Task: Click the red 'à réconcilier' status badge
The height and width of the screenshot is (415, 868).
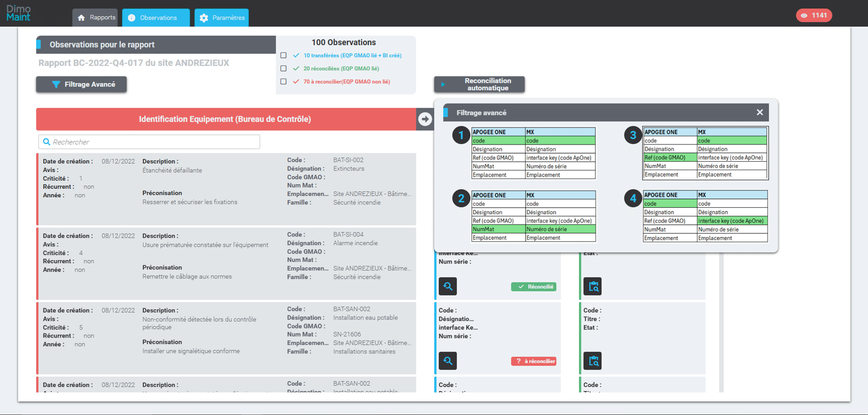Action: tap(533, 361)
